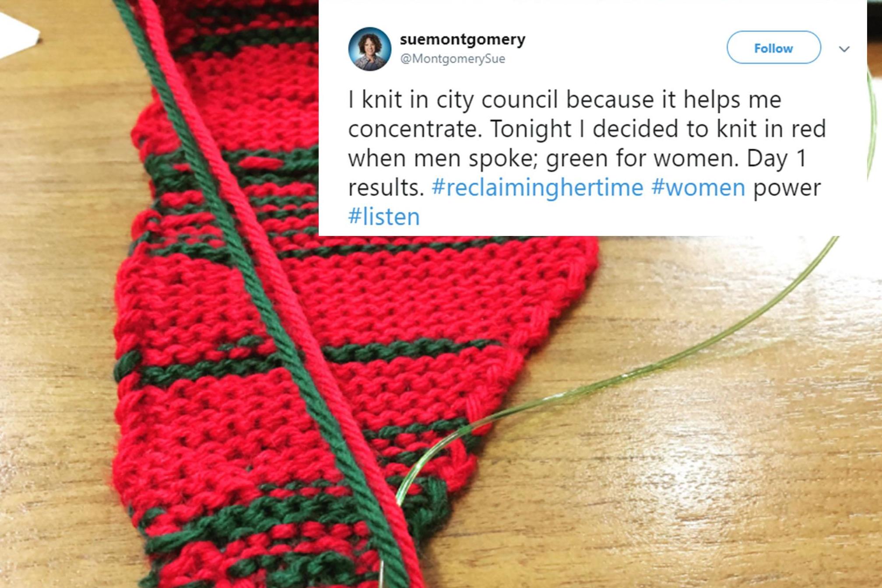This screenshot has height=588, width=882.
Task: Click the 'green for women' phrase
Action: point(640,158)
